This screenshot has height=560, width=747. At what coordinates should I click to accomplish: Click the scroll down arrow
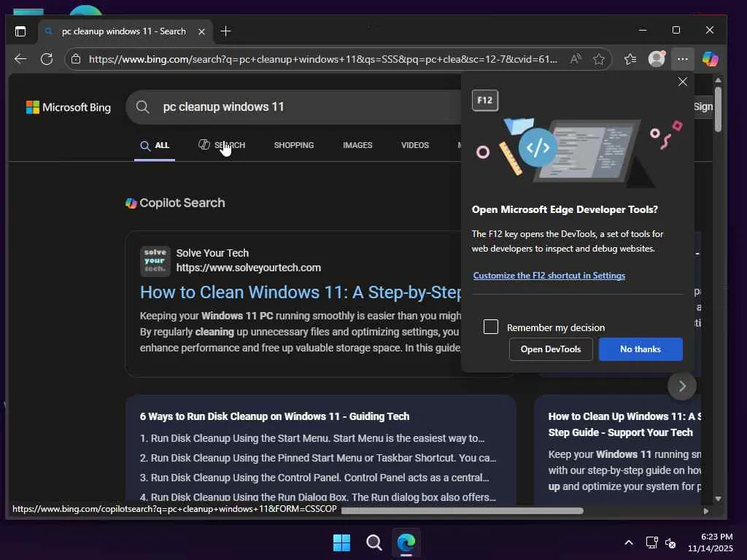tap(718, 499)
